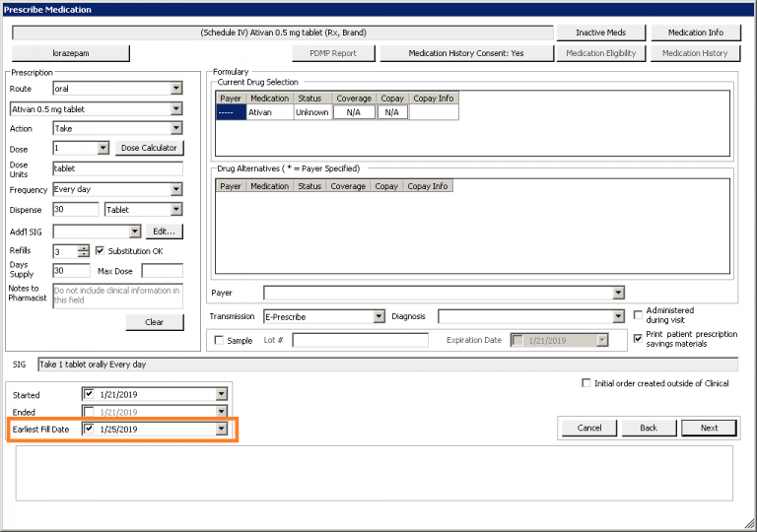Click the Refills spinner arrows

pos(84,251)
